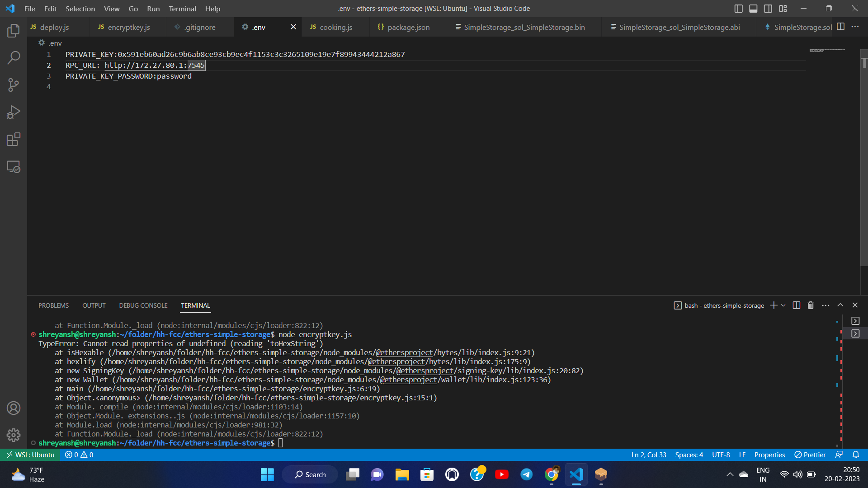Open the Manage gear menu
The image size is (868, 488).
(14, 435)
